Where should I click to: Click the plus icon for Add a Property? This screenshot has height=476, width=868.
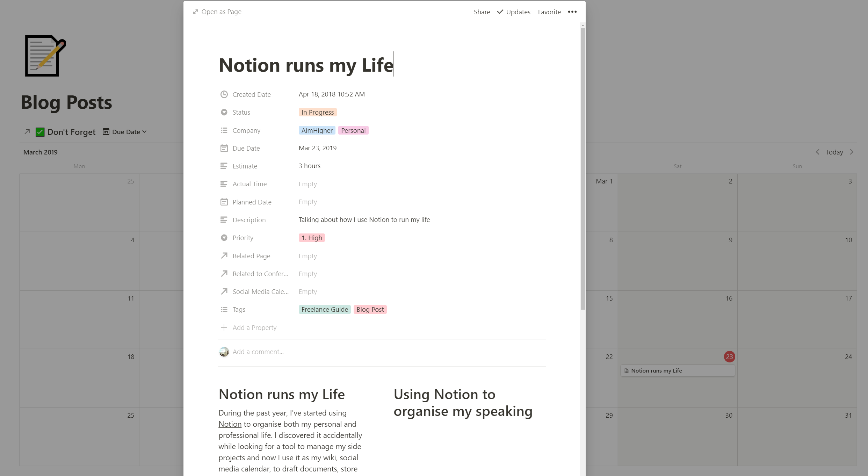[x=224, y=327]
